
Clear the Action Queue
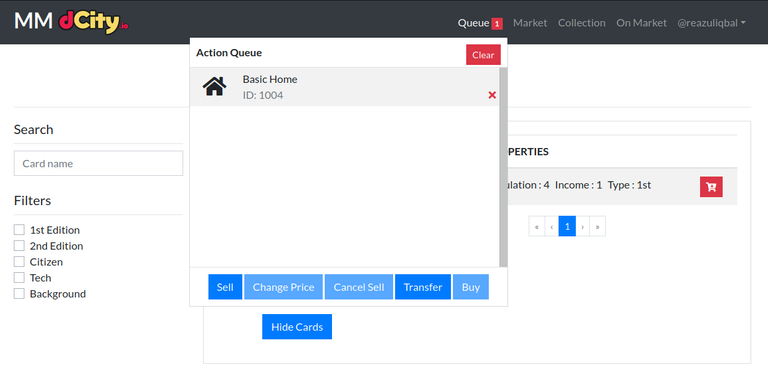tap(483, 55)
